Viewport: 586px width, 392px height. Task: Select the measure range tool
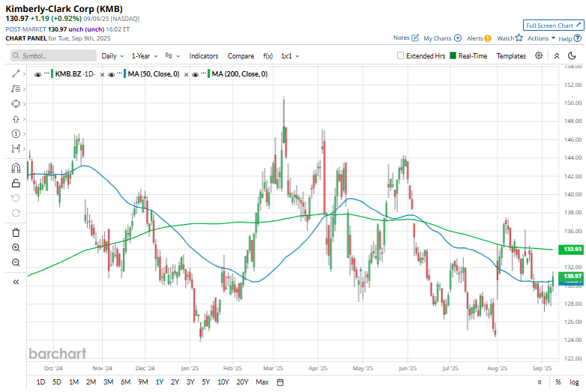coord(15,148)
